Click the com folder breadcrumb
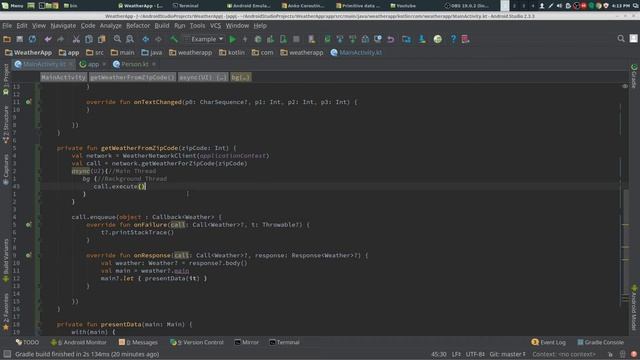The height and width of the screenshot is (360, 640). click(262, 53)
